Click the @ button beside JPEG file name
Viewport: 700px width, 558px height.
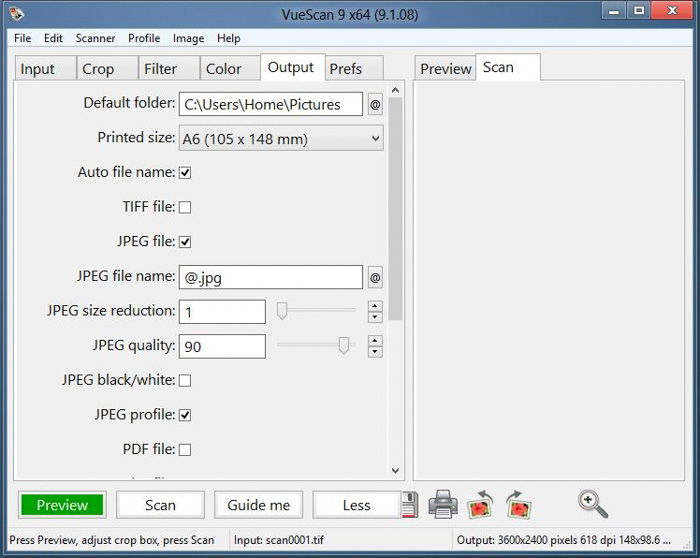[375, 278]
